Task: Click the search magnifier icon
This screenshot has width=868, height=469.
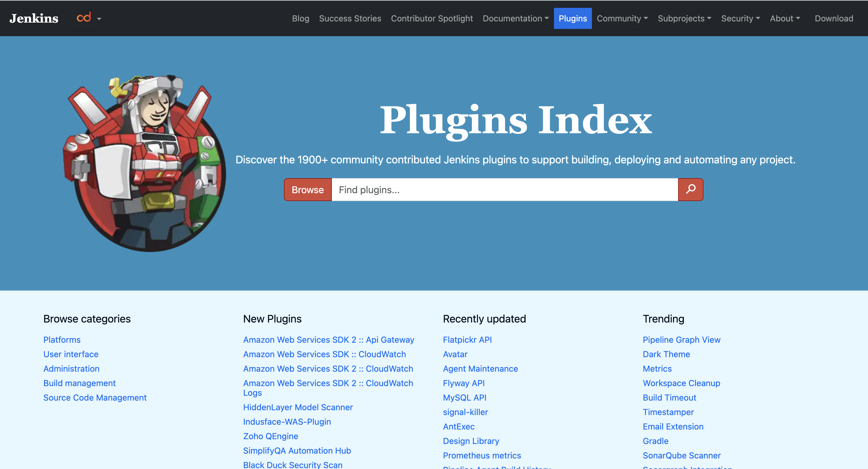Action: pyautogui.click(x=690, y=189)
